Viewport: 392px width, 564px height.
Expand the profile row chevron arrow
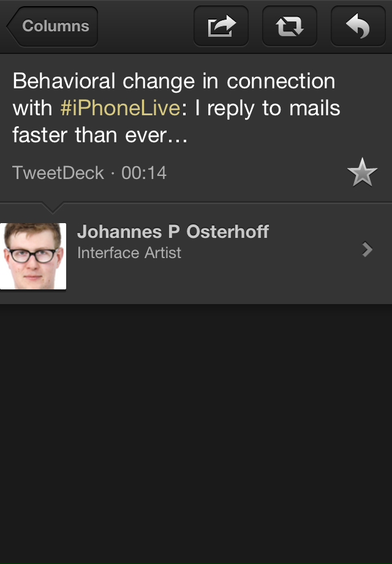point(367,249)
